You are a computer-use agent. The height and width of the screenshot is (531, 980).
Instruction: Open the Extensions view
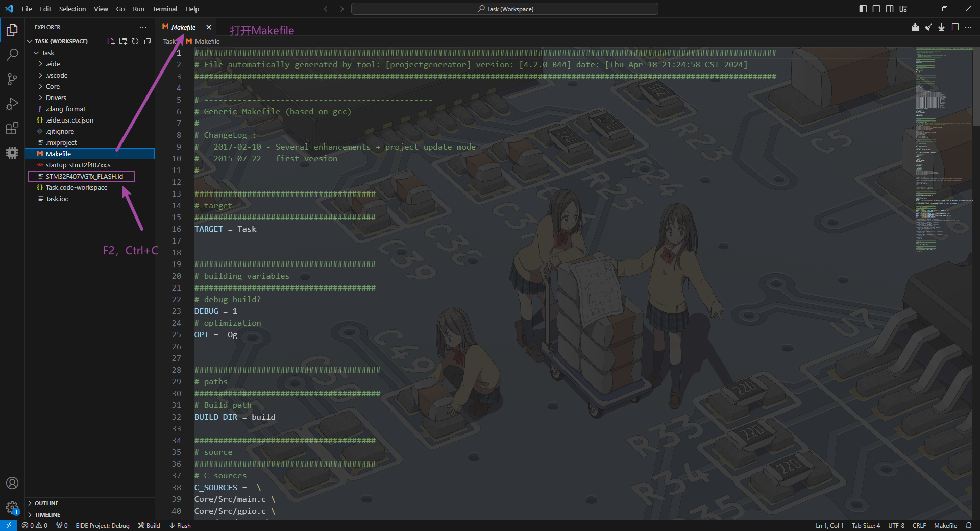[x=12, y=128]
